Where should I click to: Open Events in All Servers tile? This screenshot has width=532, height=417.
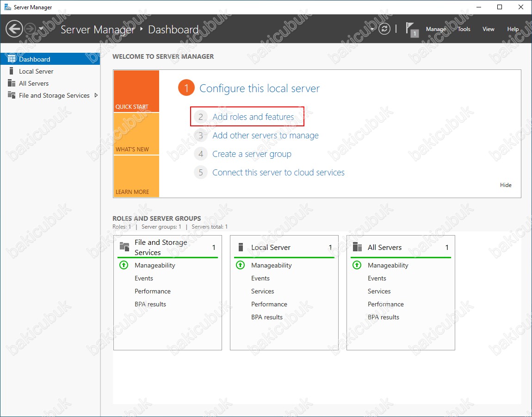point(377,278)
